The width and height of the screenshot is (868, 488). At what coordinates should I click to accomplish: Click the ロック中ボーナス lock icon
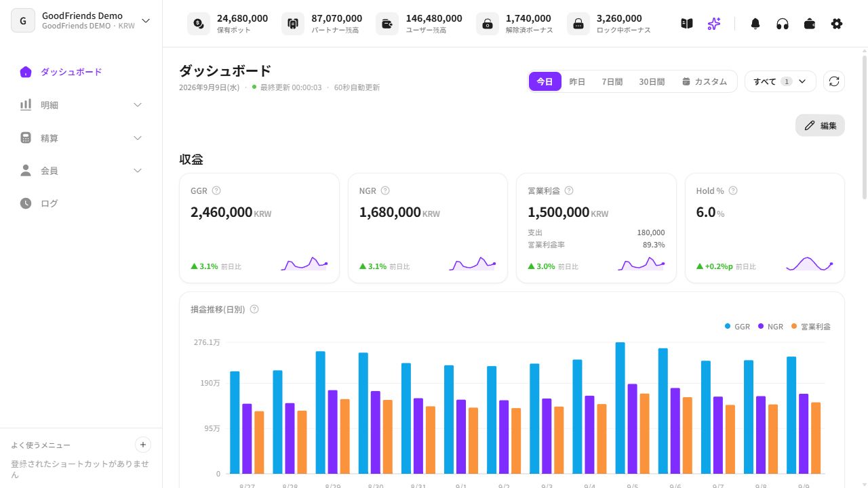(x=578, y=24)
